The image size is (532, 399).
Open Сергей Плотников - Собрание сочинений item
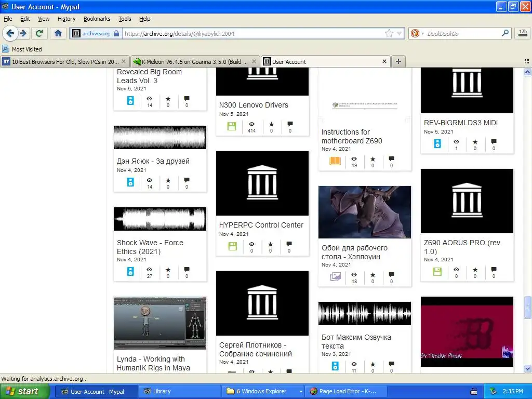(x=255, y=350)
